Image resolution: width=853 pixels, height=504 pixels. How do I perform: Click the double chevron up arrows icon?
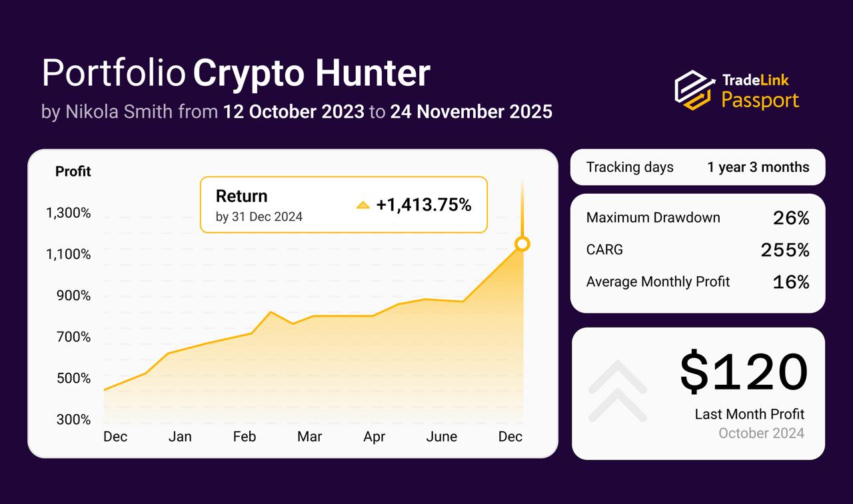618,391
